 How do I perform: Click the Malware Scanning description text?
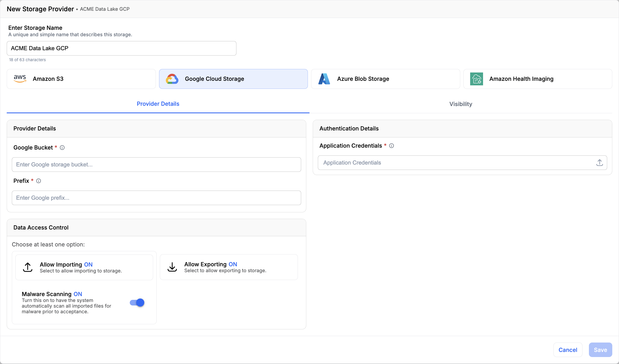pyautogui.click(x=66, y=306)
